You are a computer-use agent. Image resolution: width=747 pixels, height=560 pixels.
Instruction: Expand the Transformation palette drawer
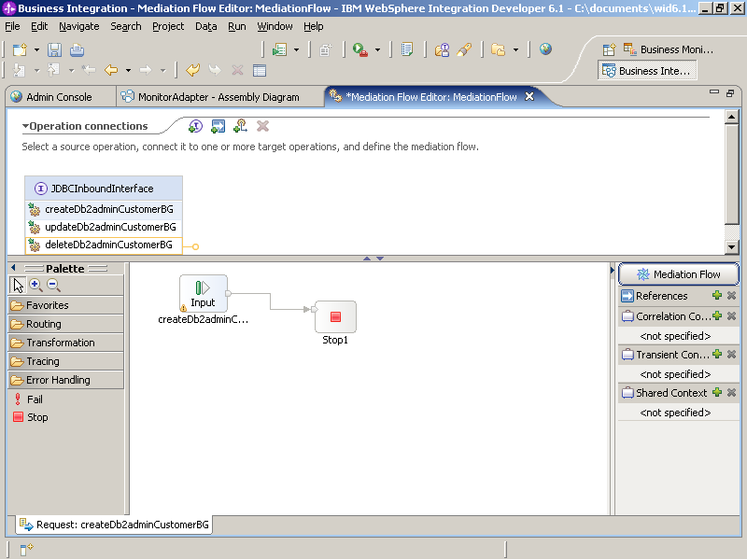point(65,343)
